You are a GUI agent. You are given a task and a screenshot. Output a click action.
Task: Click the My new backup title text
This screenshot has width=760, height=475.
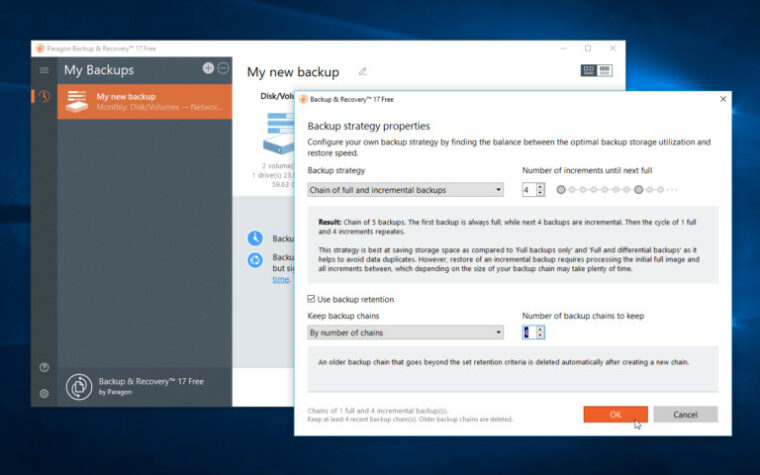point(293,72)
